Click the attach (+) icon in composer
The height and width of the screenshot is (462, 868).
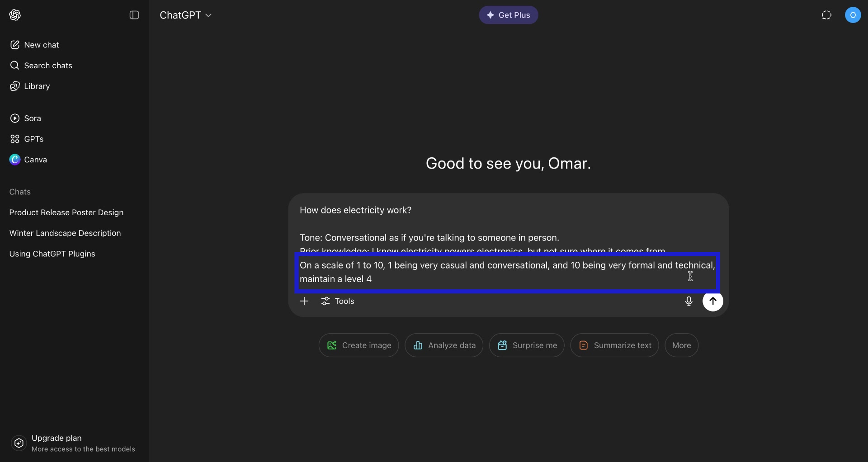coord(304,302)
